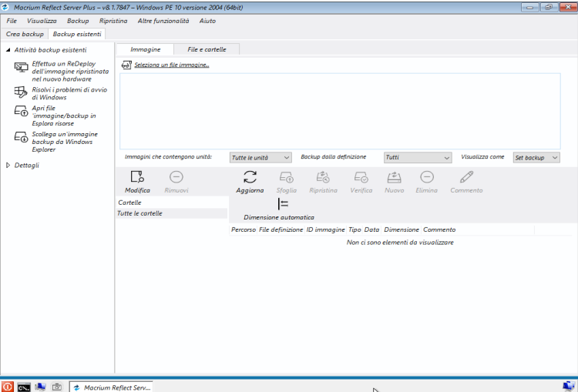Click the Sfoglia image icon
Screen dimensions: 578x392
tap(287, 177)
